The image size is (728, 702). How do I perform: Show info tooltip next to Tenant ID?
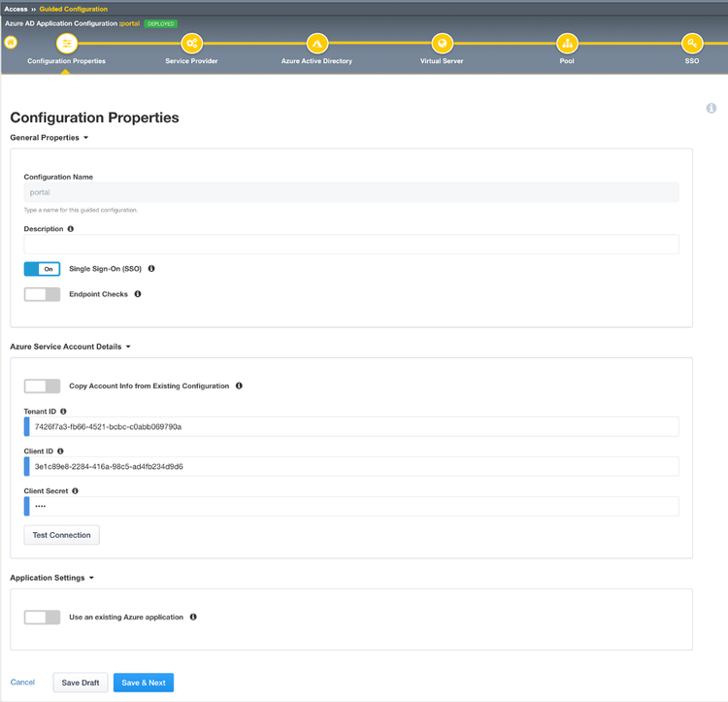[64, 412]
